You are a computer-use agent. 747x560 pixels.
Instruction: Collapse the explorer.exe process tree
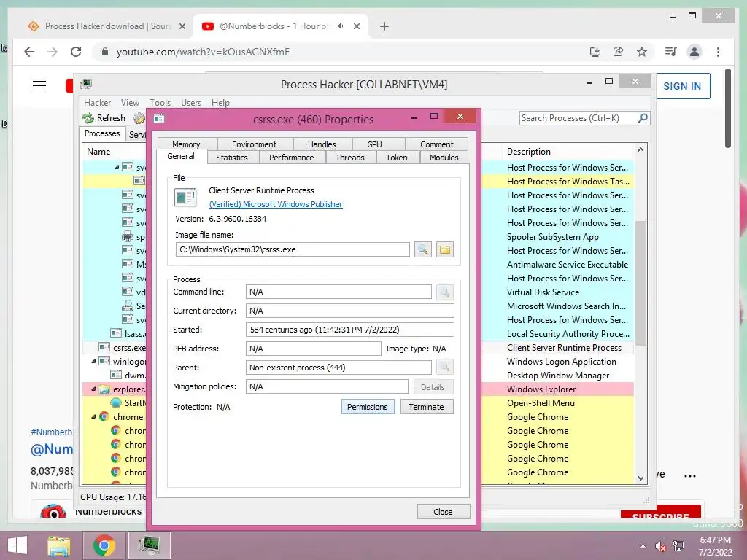coord(93,389)
